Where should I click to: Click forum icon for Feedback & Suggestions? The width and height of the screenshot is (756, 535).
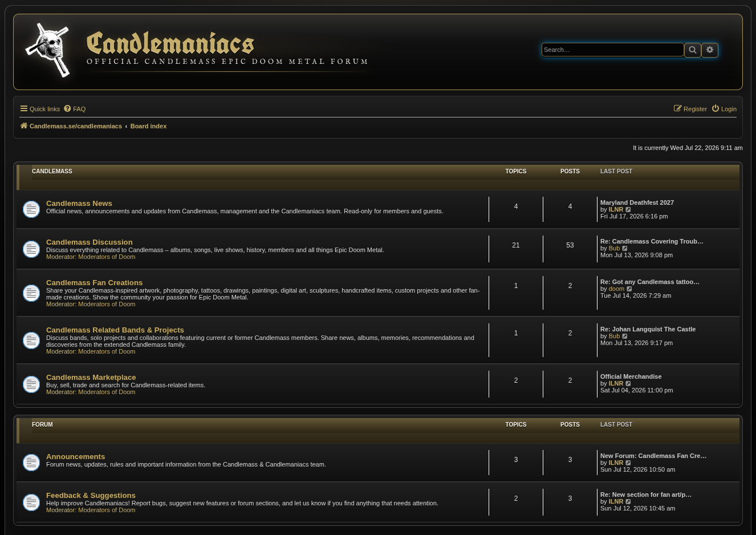pos(31,502)
